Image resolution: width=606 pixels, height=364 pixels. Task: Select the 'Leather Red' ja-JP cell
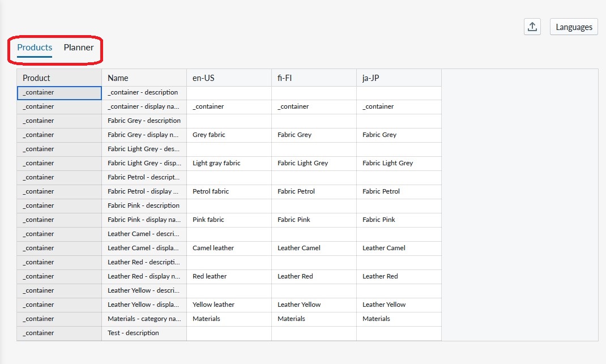[399, 277]
